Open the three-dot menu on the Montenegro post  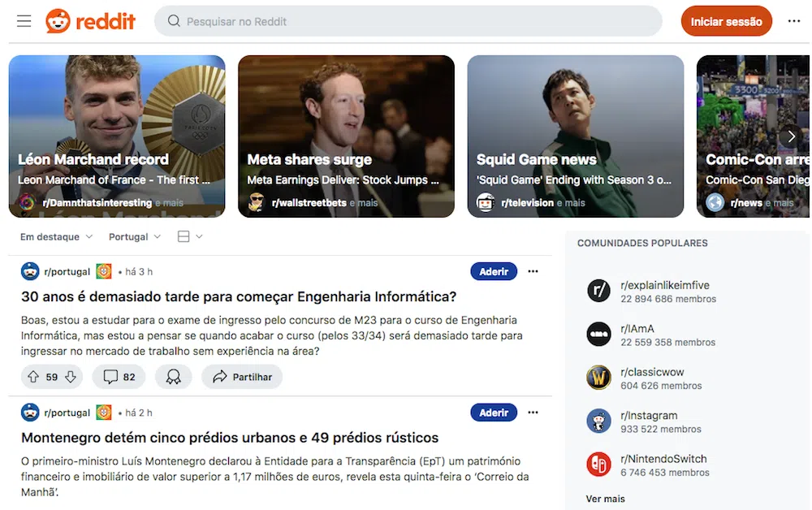pos(533,413)
